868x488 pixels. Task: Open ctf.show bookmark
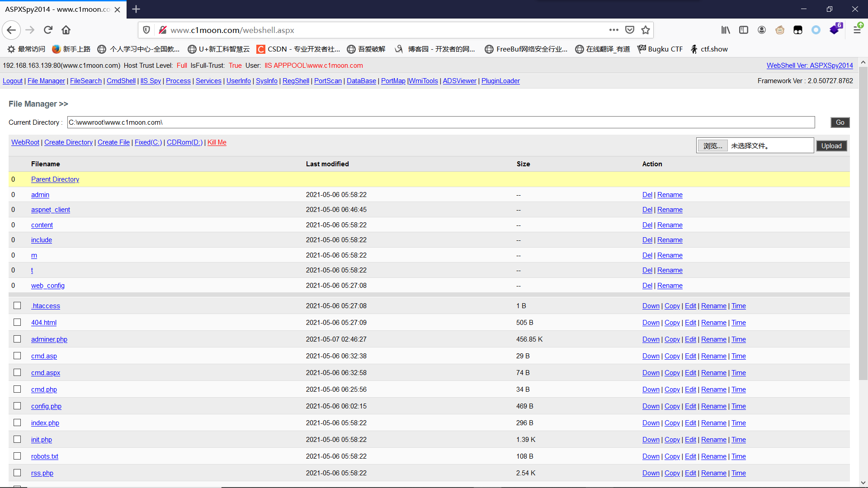tap(709, 49)
